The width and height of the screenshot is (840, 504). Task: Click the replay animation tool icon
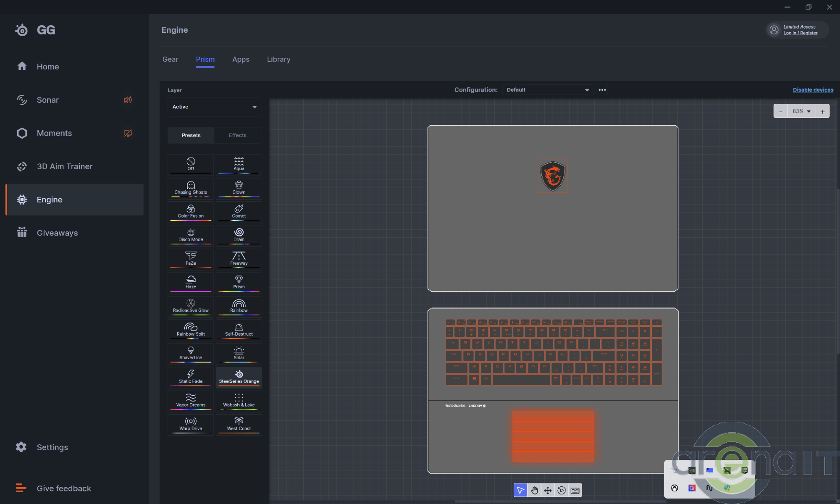562,490
